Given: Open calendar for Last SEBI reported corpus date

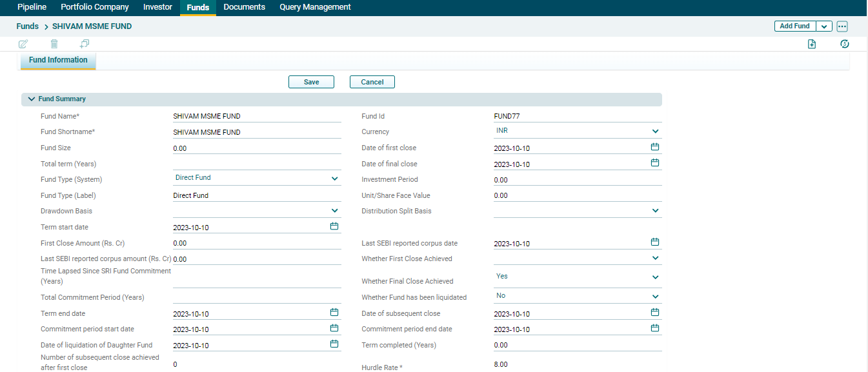Looking at the screenshot, I should (654, 242).
